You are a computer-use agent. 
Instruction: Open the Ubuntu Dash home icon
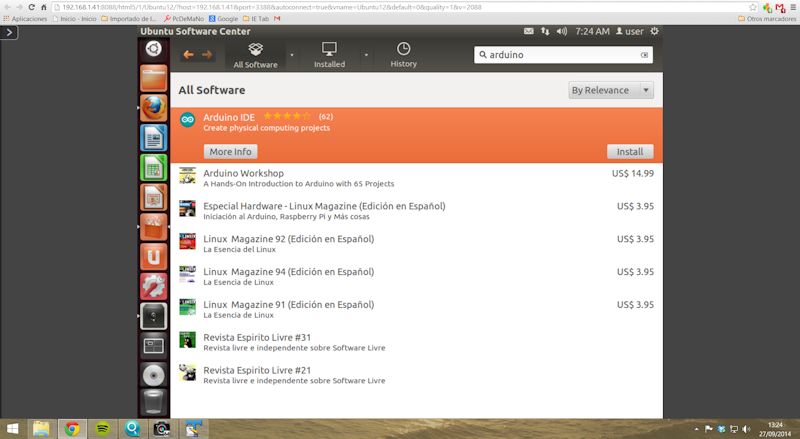click(154, 49)
